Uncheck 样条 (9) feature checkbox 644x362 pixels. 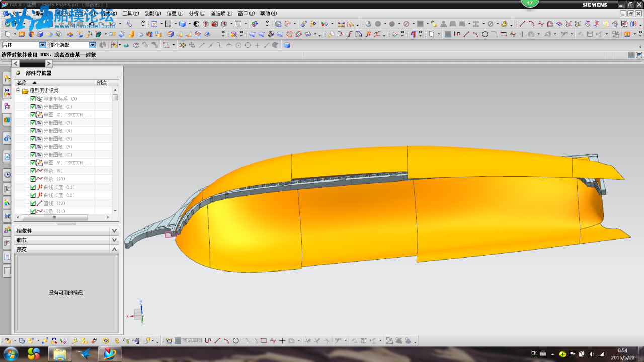[33, 171]
